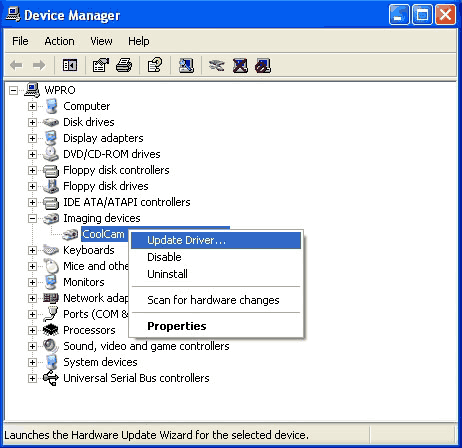Click the Uninstall device toolbar icon
Screen dimensions: 462x448
240,65
